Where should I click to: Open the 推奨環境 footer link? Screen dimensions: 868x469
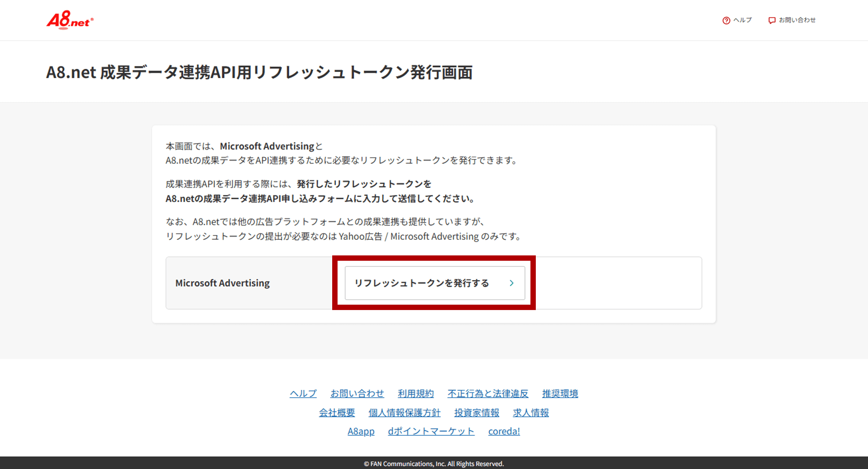(560, 394)
